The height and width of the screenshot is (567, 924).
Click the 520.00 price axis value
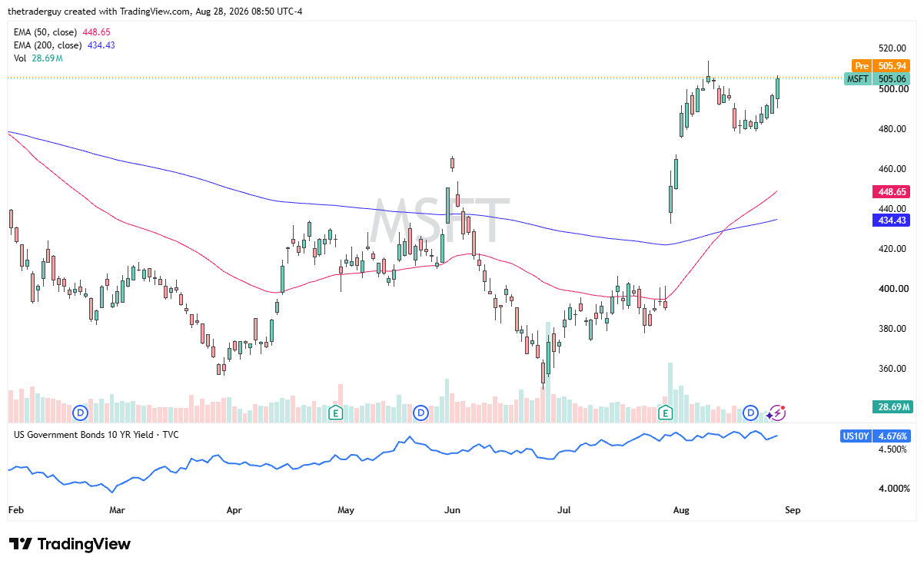click(x=893, y=48)
